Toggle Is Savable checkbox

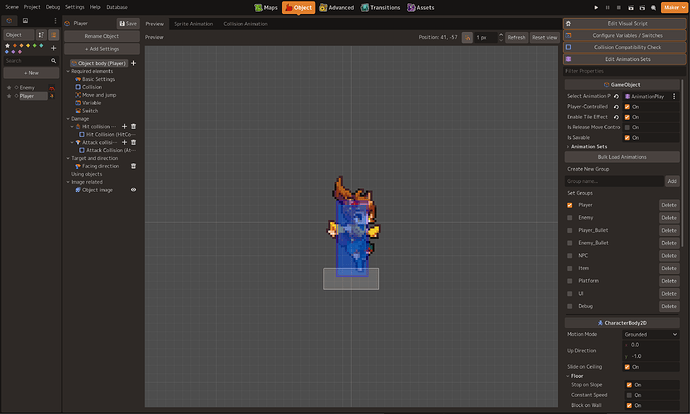[627, 138]
